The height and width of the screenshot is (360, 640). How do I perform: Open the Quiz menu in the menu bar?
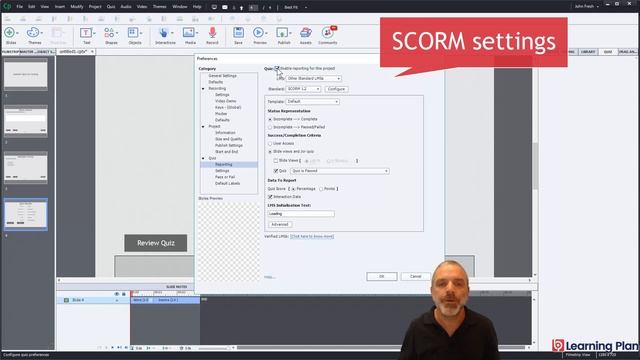point(111,7)
